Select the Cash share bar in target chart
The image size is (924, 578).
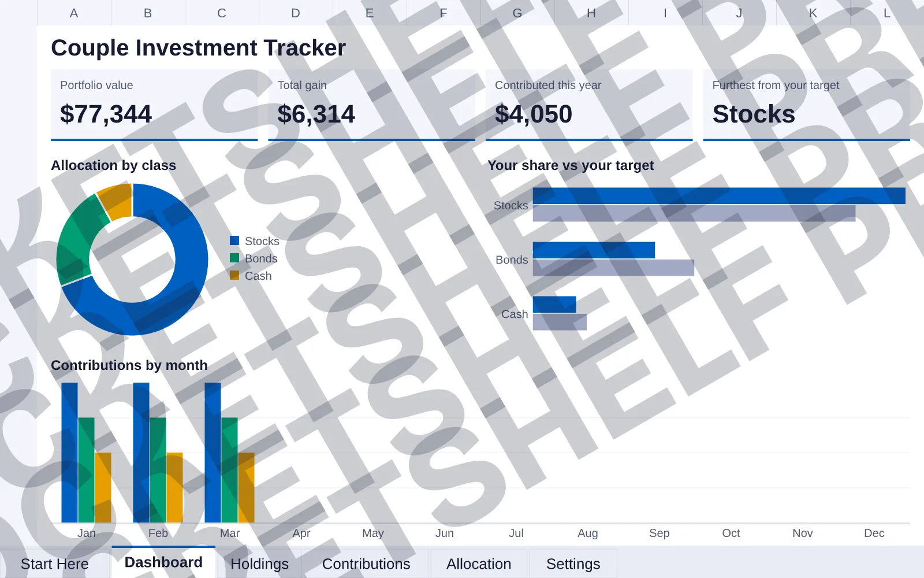(554, 305)
